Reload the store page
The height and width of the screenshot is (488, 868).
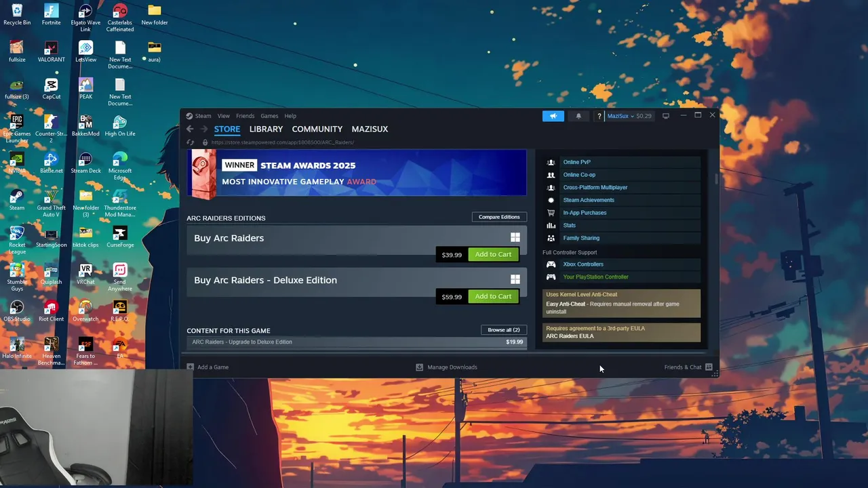(191, 142)
